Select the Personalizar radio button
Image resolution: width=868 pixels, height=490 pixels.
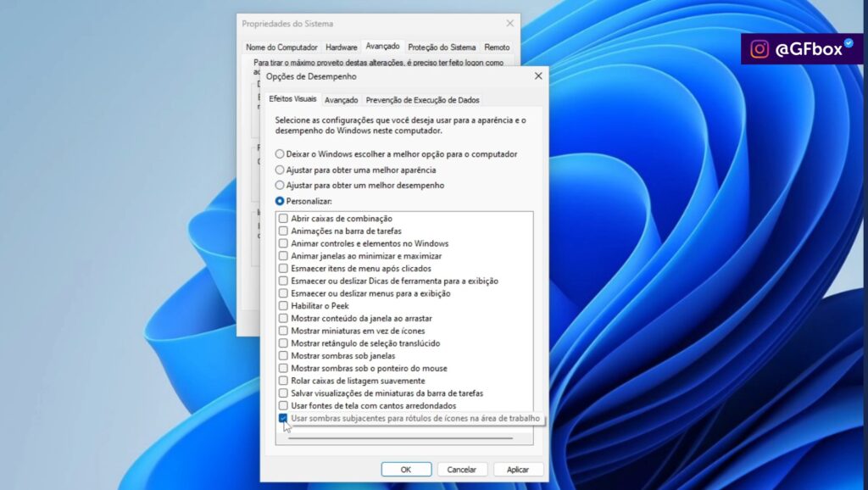pyautogui.click(x=280, y=201)
